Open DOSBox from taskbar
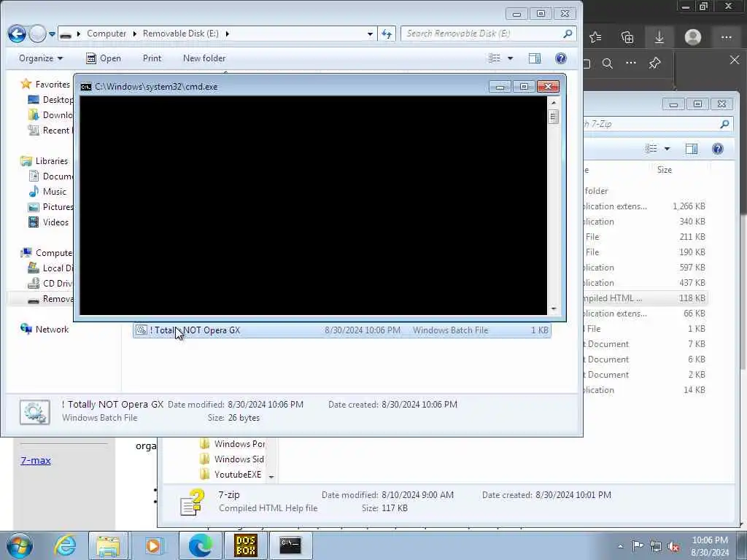 point(246,545)
